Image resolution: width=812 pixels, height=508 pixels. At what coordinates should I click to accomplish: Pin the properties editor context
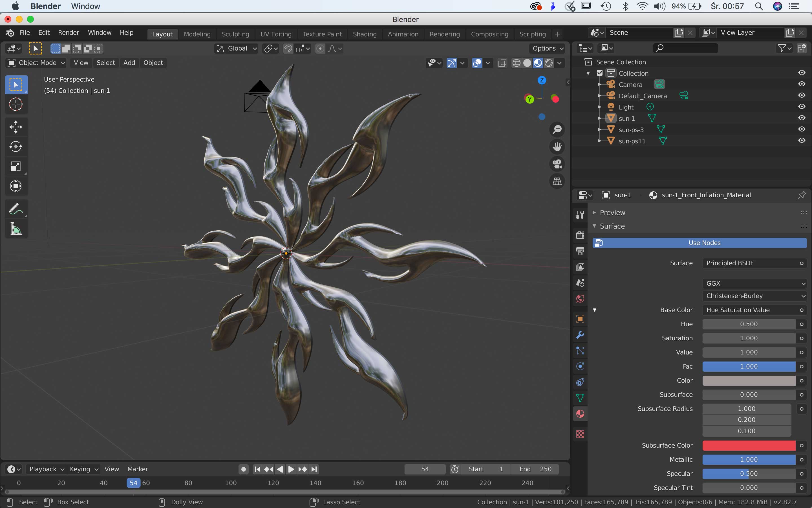(802, 195)
